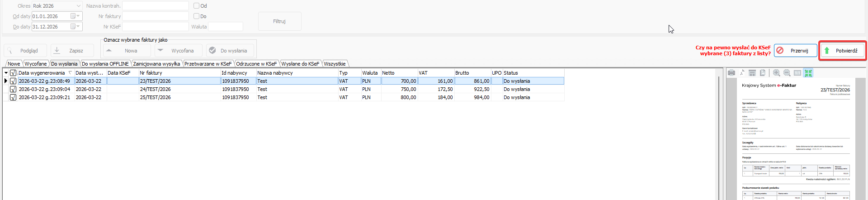The width and height of the screenshot is (868, 200).
Task: Click the Przerwij button
Action: point(795,51)
